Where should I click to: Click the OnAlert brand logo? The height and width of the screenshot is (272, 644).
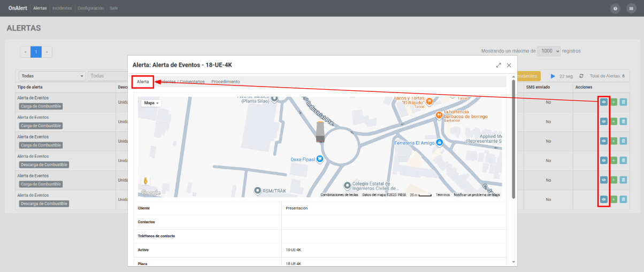pos(18,8)
